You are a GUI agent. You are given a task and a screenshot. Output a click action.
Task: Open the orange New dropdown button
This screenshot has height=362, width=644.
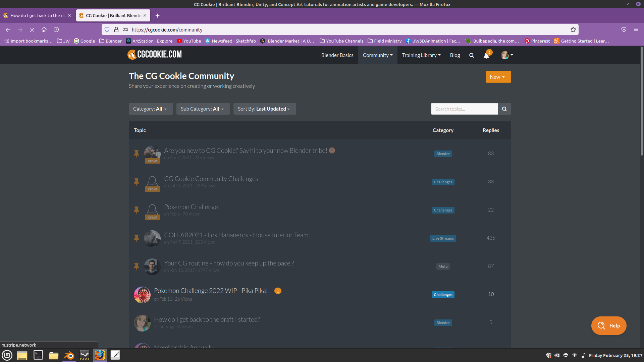(498, 77)
